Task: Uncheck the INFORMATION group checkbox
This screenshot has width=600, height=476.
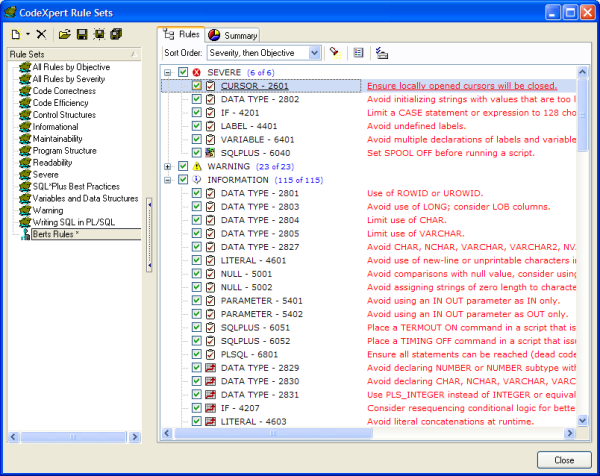Action: pos(183,180)
